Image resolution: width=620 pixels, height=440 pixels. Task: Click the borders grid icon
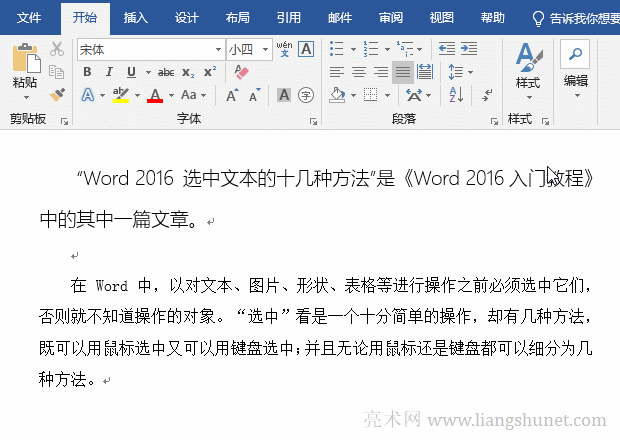[x=370, y=95]
